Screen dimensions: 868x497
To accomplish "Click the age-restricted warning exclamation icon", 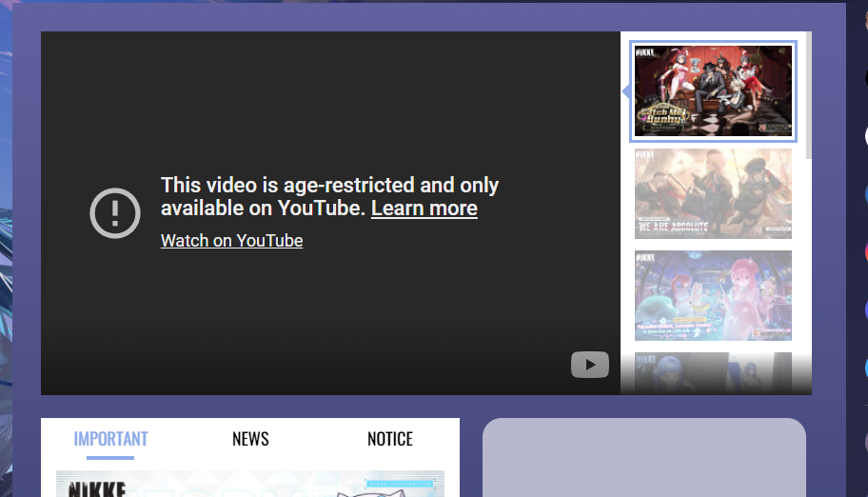I will click(x=115, y=213).
